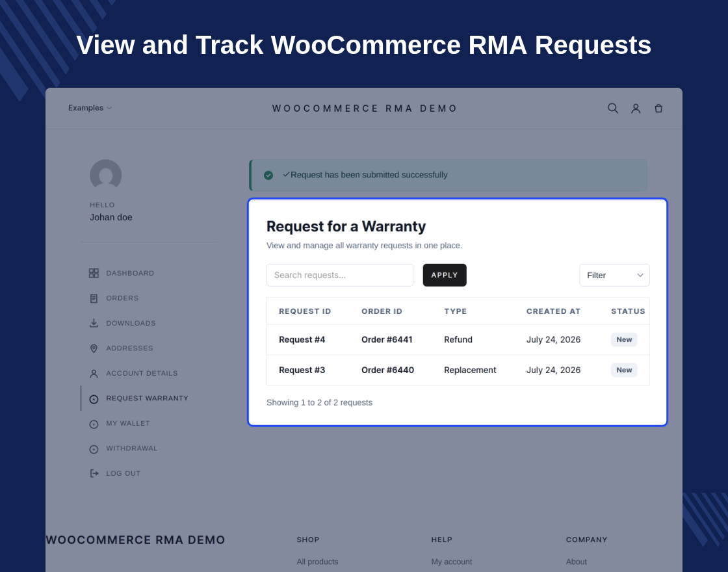The image size is (728, 572).
Task: Click the Request ID column header
Action: [x=305, y=311]
